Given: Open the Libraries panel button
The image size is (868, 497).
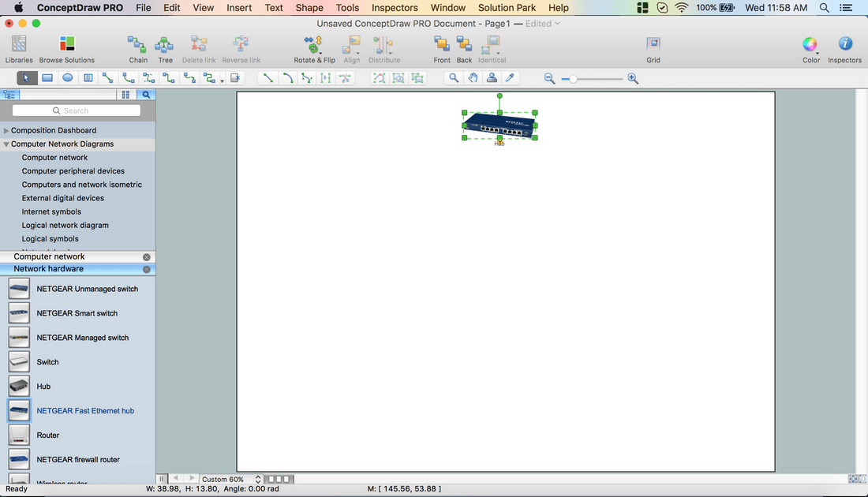Looking at the screenshot, I should pyautogui.click(x=19, y=49).
